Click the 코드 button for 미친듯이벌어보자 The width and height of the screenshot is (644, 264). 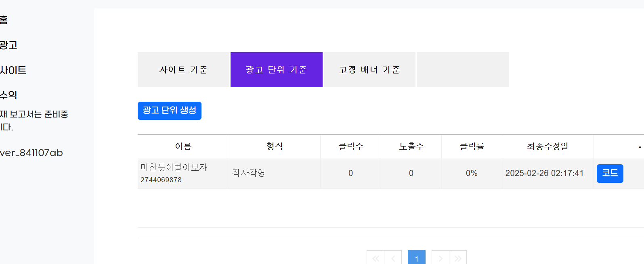(610, 174)
